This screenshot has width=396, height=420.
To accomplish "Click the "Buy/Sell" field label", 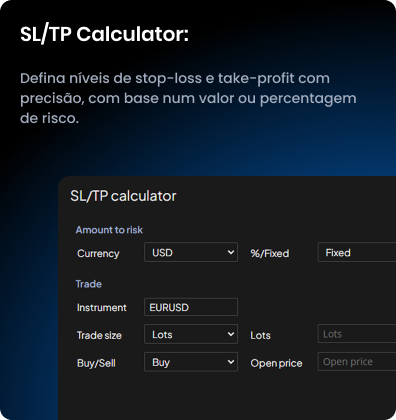I will click(96, 363).
